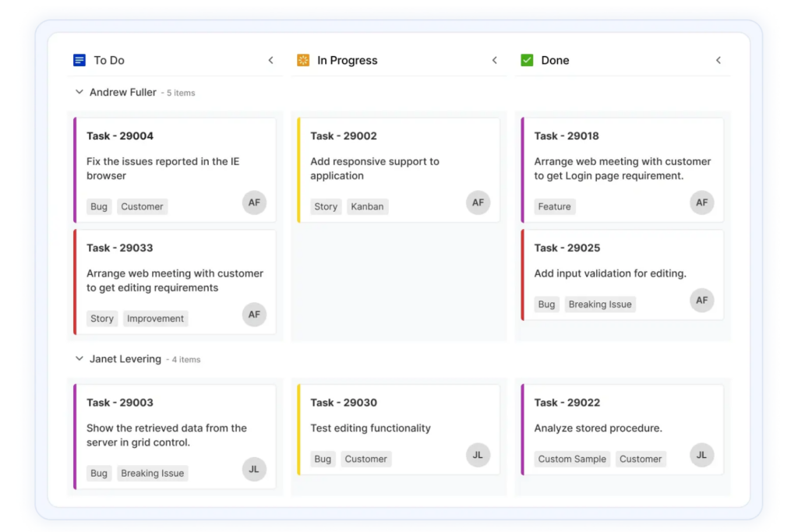
Task: Click 'Add responsive support to application' description
Action: click(x=375, y=168)
